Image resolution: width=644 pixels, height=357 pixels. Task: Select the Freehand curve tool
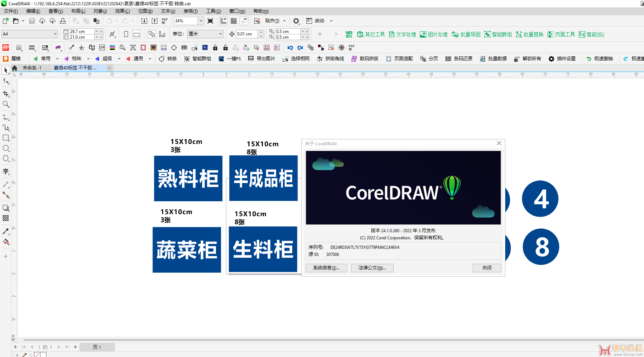[6, 117]
